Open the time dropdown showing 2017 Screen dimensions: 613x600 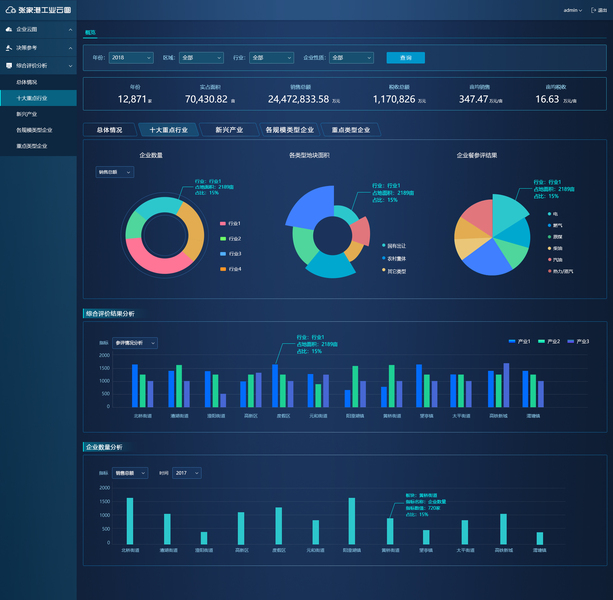(186, 473)
